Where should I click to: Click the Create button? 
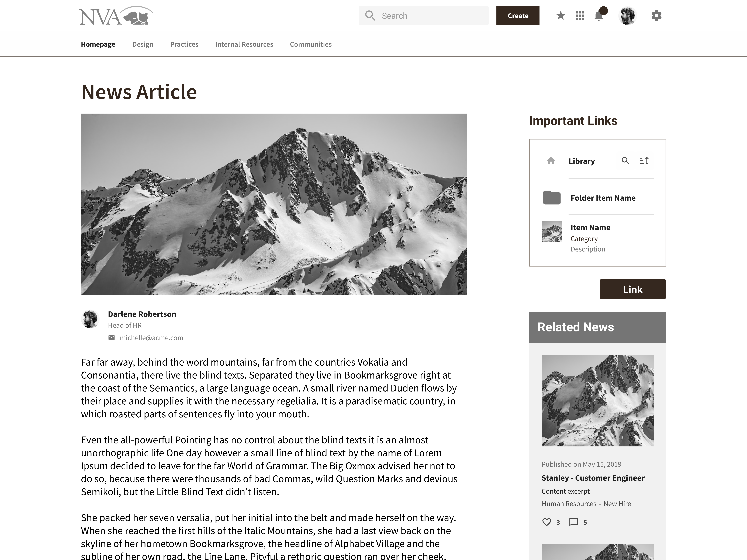[518, 16]
